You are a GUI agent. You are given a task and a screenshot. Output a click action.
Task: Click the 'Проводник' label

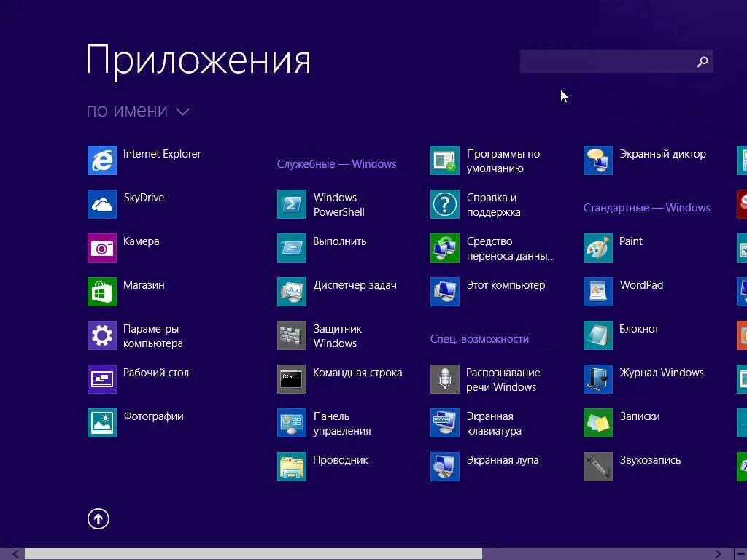pyautogui.click(x=340, y=461)
